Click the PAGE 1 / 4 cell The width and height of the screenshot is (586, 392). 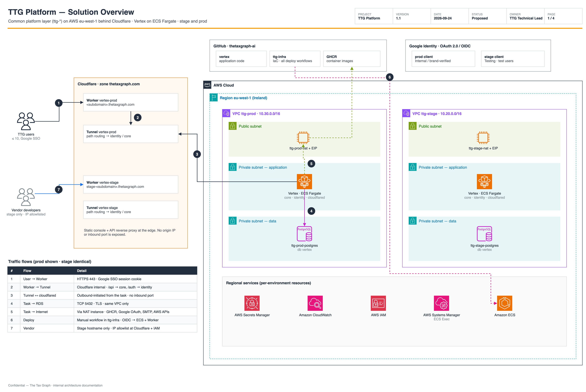563,16
